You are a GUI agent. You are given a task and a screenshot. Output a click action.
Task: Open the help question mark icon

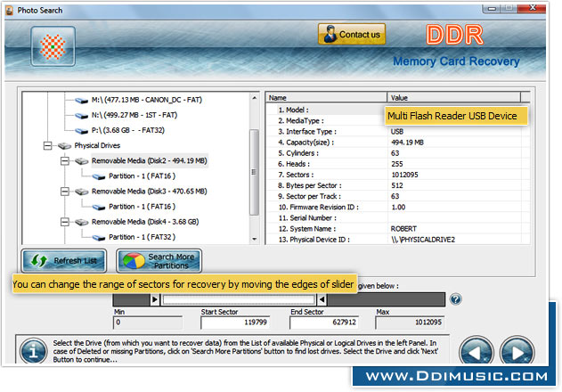pyautogui.click(x=455, y=299)
